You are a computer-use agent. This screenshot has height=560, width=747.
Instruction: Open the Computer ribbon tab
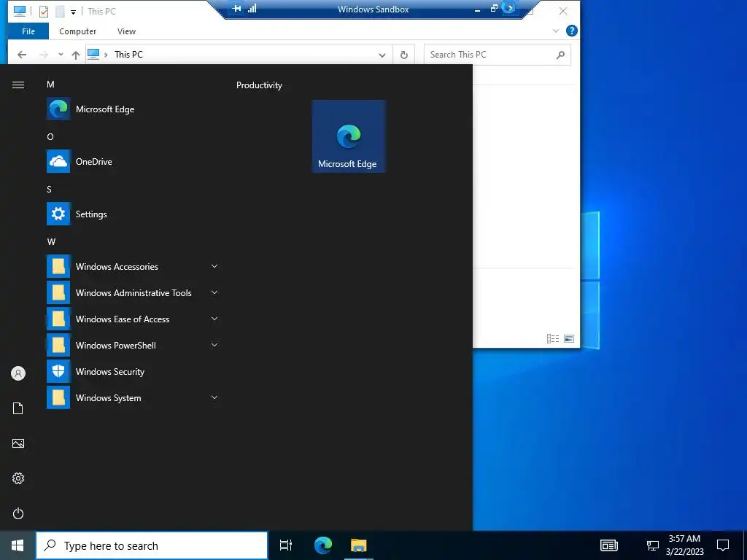(x=77, y=31)
